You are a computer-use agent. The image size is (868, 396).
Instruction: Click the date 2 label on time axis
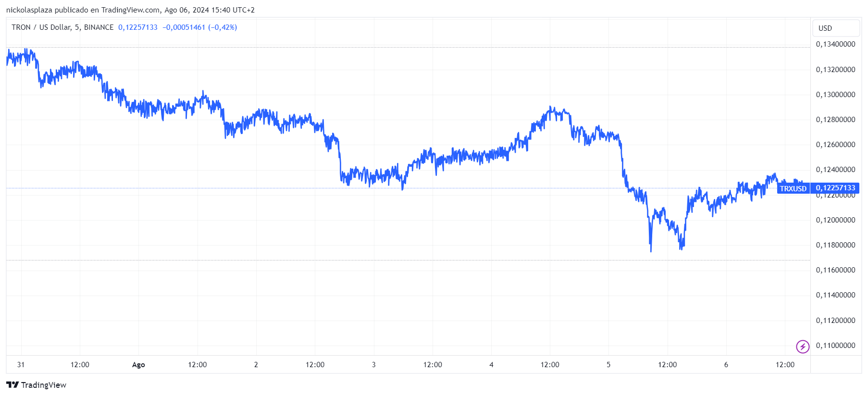[256, 365]
